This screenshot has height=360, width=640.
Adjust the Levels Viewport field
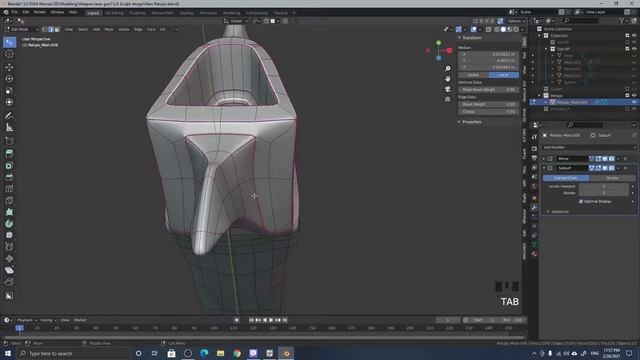point(604,187)
